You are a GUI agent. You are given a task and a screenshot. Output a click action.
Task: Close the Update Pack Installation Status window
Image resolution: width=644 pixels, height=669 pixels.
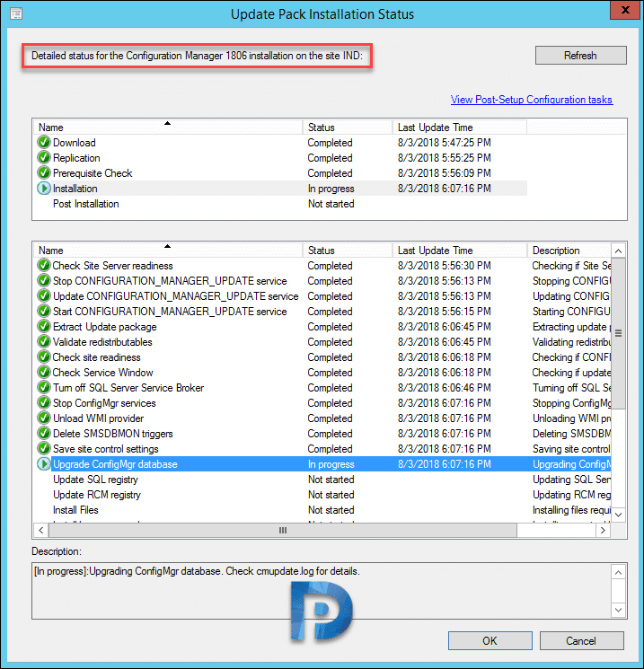pyautogui.click(x=625, y=10)
